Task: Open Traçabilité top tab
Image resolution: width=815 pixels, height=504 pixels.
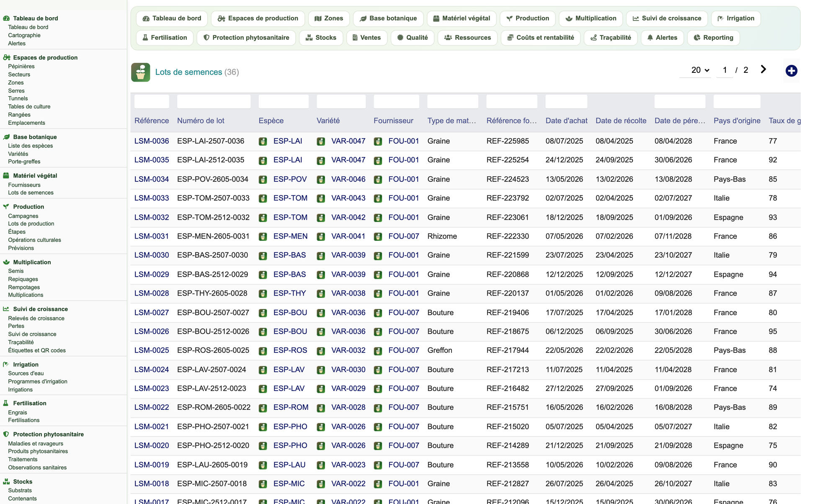Action: click(x=611, y=38)
